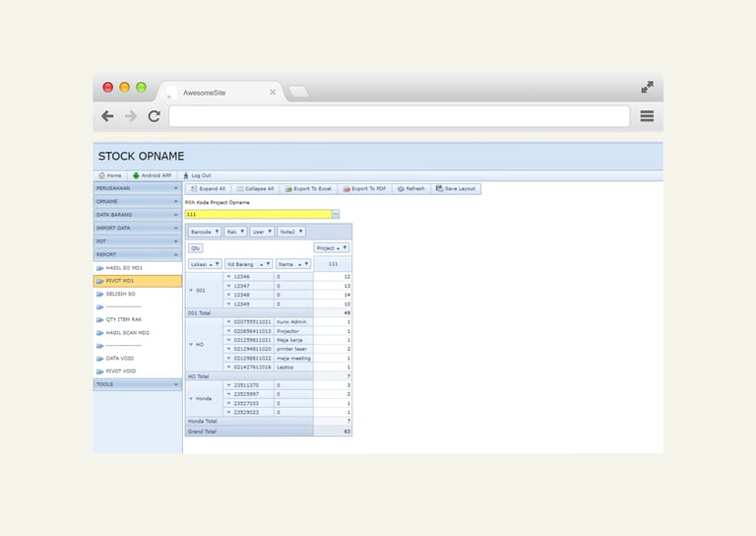Click the 111 project column header

point(333,264)
